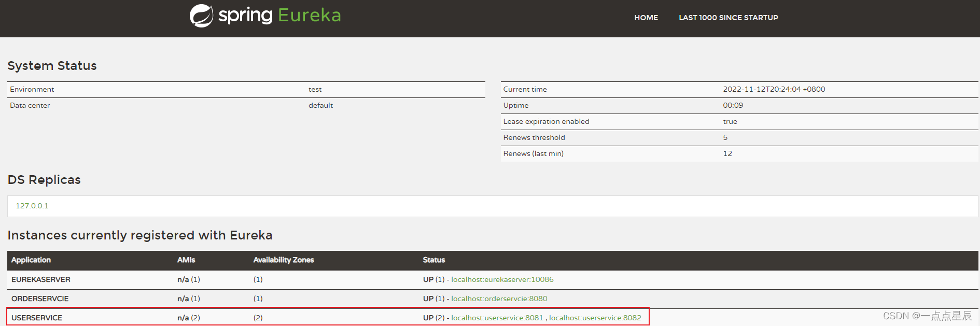Click the Availability Zones column header

click(284, 260)
